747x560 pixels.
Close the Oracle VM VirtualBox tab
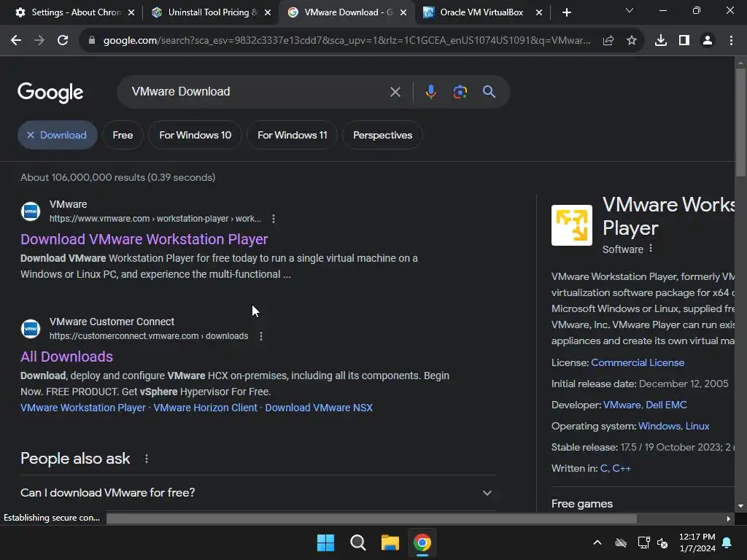coord(539,12)
